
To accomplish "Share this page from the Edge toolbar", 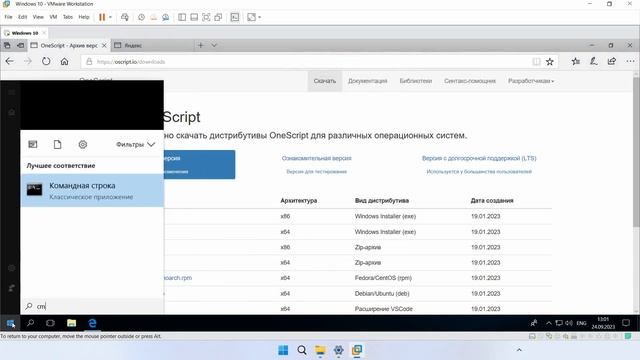I will click(x=611, y=62).
